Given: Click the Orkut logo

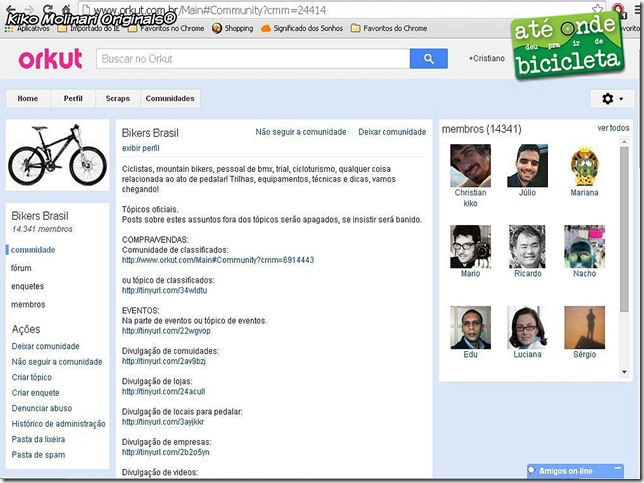Looking at the screenshot, I should click(x=51, y=59).
